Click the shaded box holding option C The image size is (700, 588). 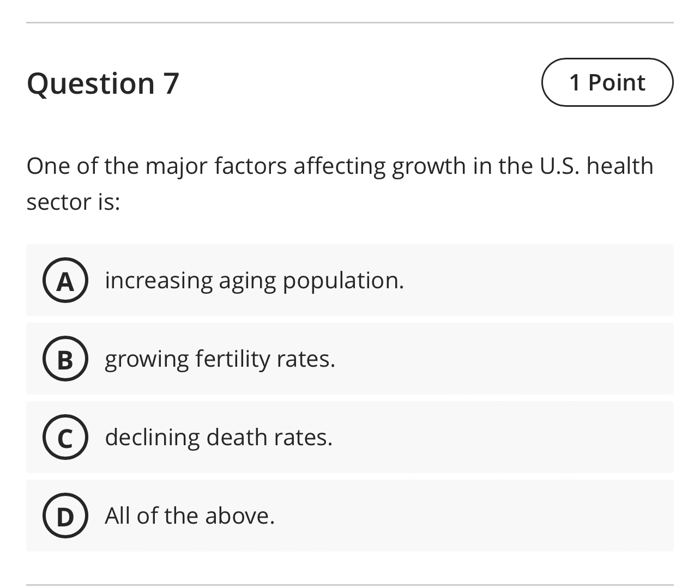tap(349, 438)
